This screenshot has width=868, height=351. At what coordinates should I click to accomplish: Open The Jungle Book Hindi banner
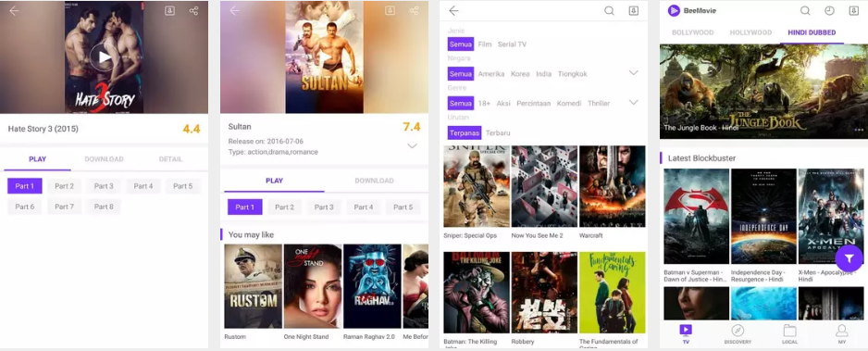point(763,92)
